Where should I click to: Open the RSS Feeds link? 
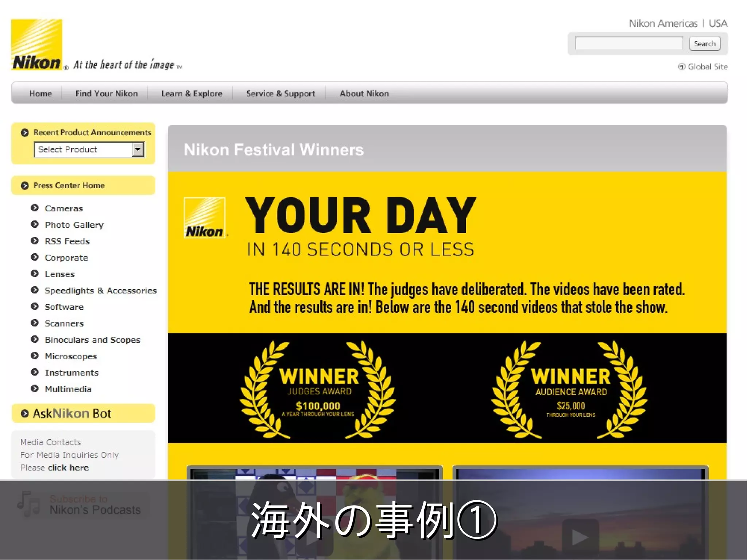point(67,242)
